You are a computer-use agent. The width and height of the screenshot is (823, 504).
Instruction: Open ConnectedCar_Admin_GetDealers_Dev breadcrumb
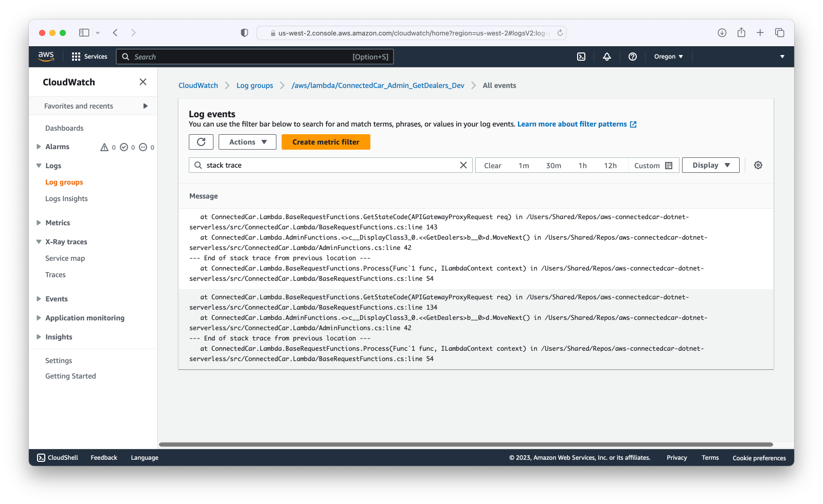coord(378,85)
